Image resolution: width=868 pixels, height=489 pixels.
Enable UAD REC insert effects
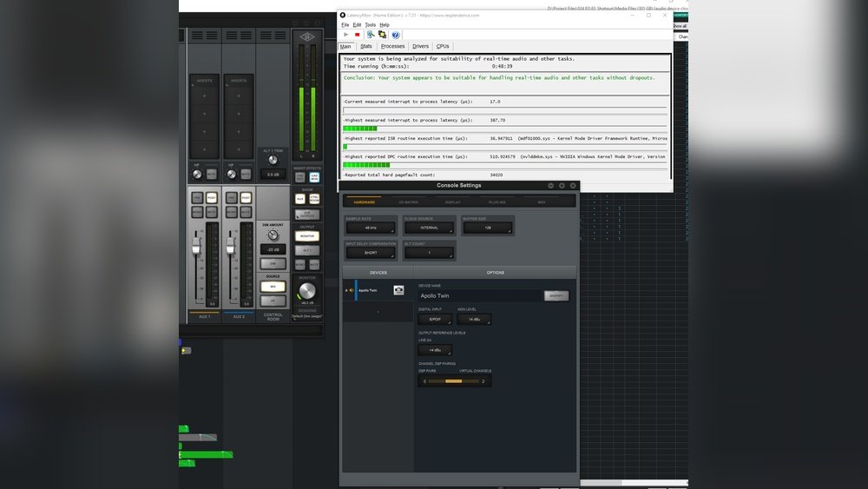pyautogui.click(x=300, y=177)
